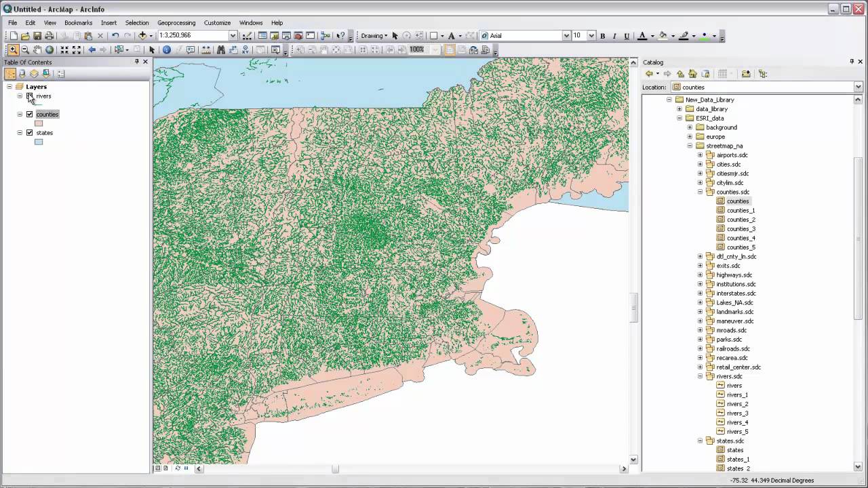
Task: Open the File menu
Action: (13, 22)
